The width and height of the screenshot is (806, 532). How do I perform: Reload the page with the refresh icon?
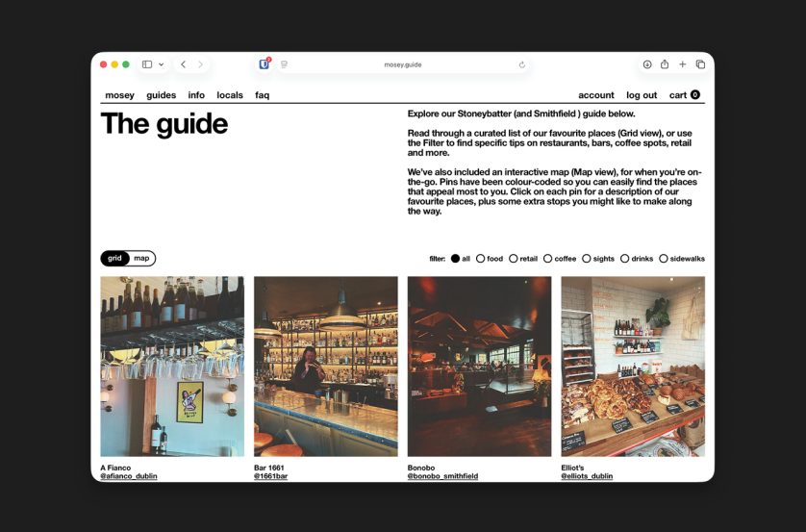[521, 64]
